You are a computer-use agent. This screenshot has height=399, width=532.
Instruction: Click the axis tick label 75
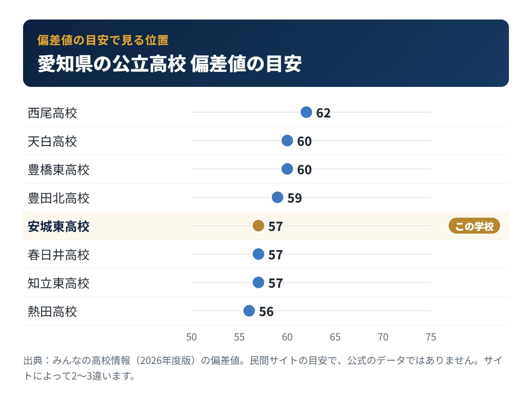(x=431, y=337)
